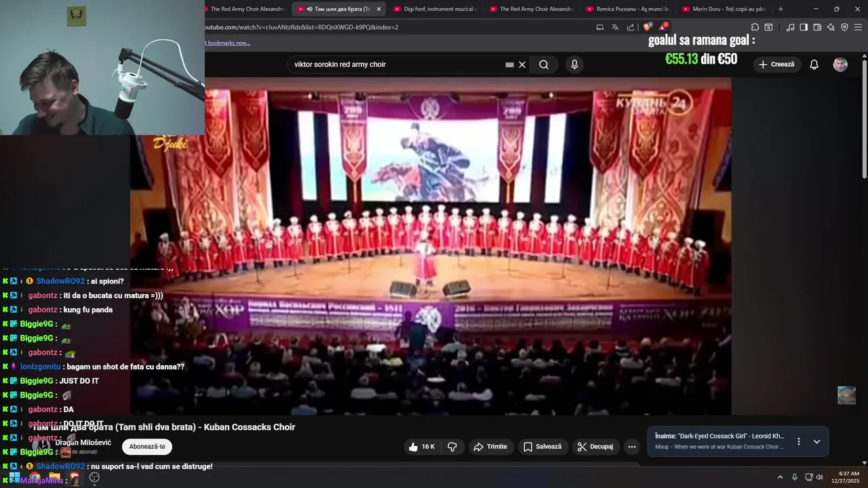Image resolution: width=868 pixels, height=488 pixels.
Task: Toggle the browser sidebar panel
Action: (804, 27)
